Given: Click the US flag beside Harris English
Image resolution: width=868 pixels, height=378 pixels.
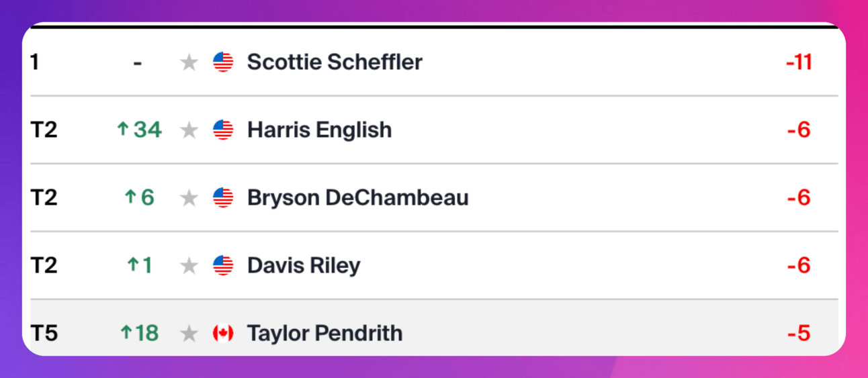Looking at the screenshot, I should coord(223,130).
